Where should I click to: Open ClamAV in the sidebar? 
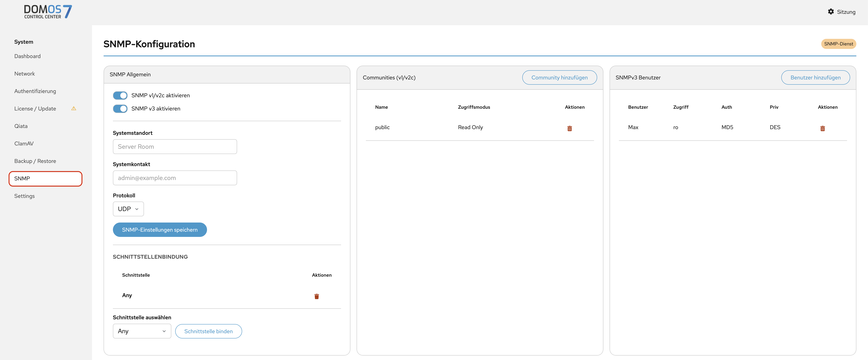pos(24,143)
